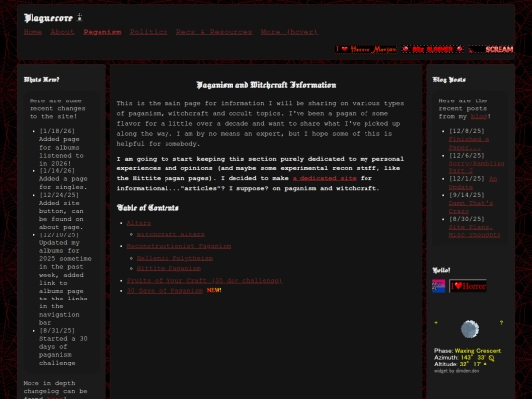Click the NEW! tag after 30 Days
Screen dimensions: 532x399
pyautogui.click(x=214, y=290)
